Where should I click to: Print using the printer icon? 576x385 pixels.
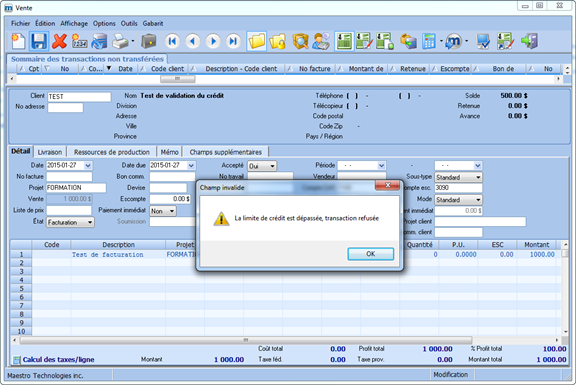[x=120, y=41]
